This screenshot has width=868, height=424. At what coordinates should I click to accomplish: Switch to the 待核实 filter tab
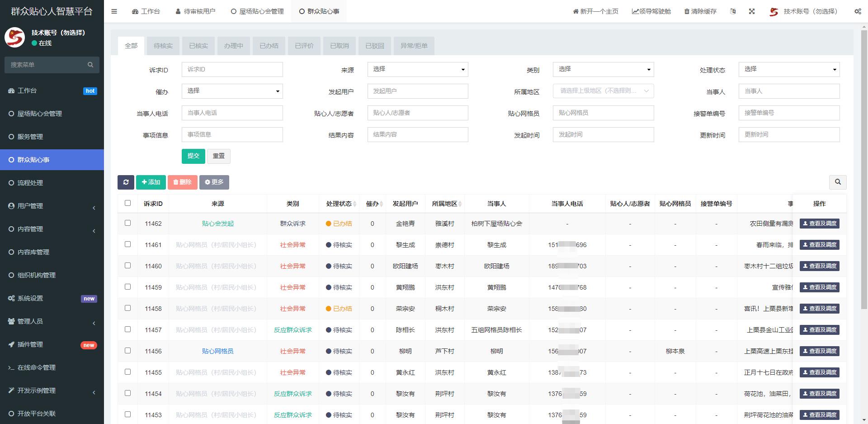pos(163,46)
